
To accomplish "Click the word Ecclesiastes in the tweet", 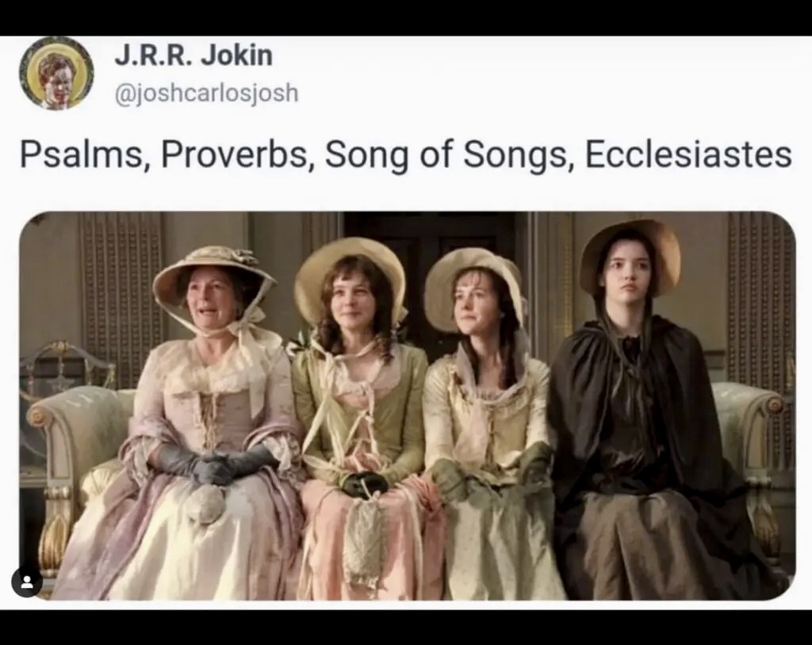I will (x=688, y=155).
